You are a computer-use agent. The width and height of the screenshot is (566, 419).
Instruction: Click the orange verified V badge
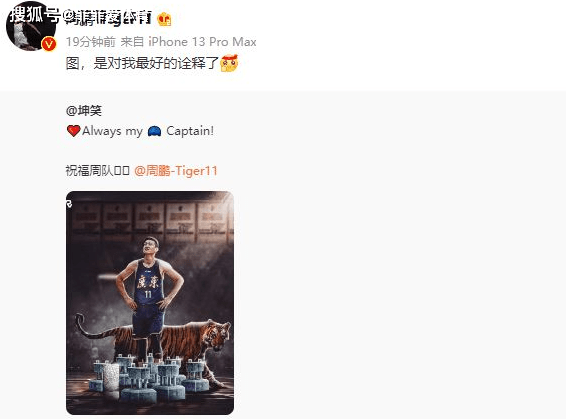coord(49,44)
